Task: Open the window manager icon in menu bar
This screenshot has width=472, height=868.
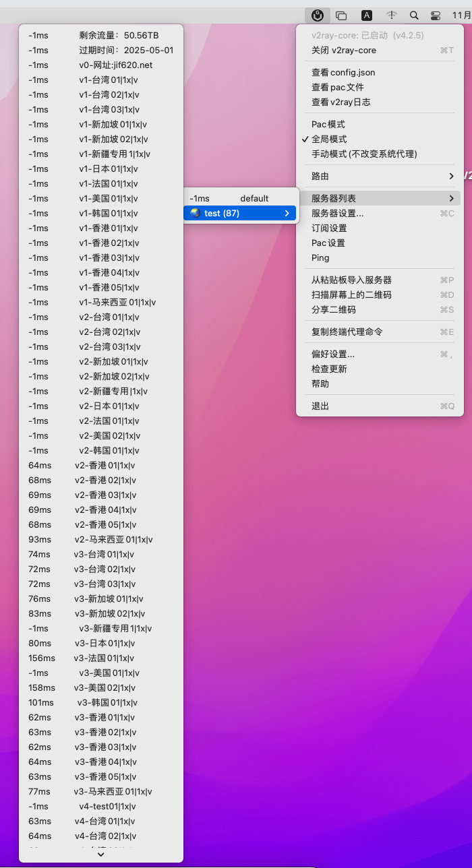Action: 341,15
